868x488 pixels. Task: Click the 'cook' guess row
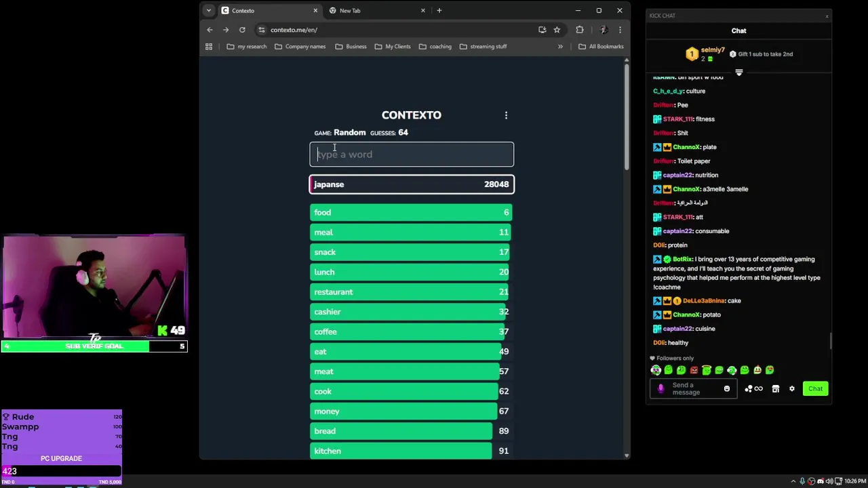tap(411, 391)
